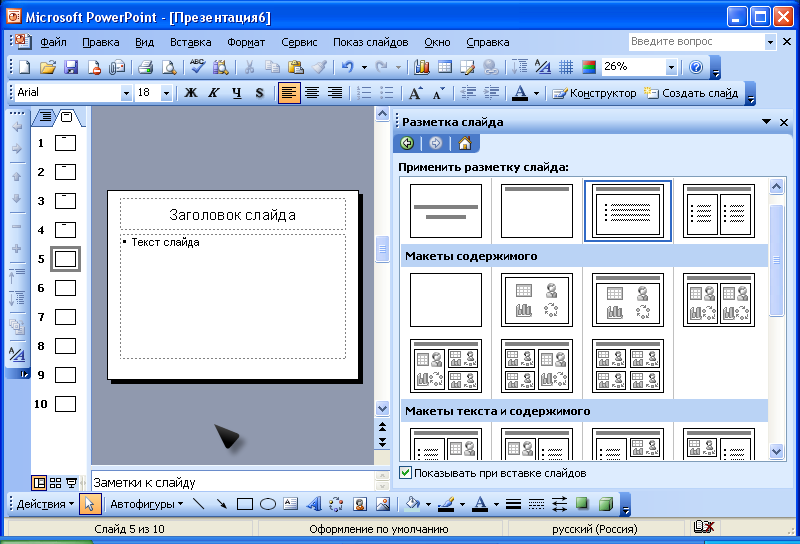
Task: Switch to the Outline tab in left pane
Action: pyautogui.click(x=45, y=117)
